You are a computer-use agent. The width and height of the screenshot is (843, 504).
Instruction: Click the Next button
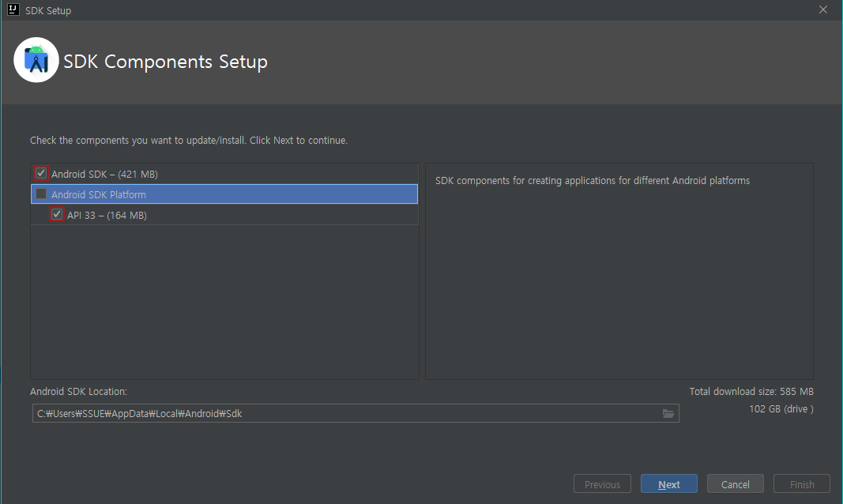669,484
